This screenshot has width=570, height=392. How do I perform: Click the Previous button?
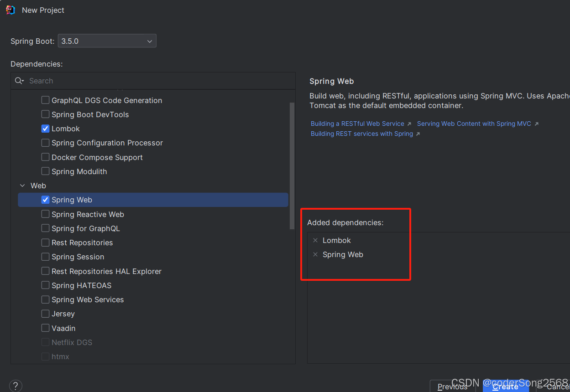(x=453, y=386)
